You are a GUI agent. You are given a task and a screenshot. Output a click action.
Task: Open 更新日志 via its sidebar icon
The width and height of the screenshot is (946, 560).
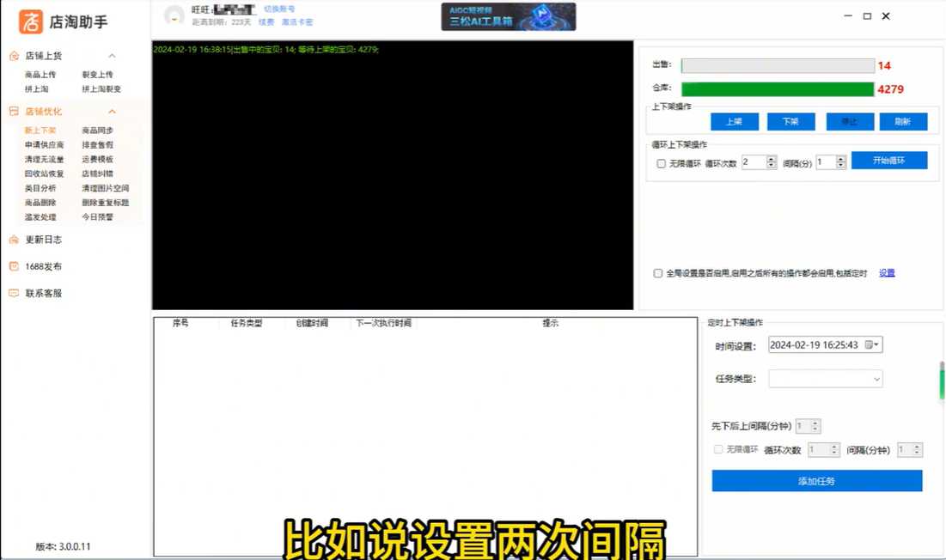pyautogui.click(x=14, y=240)
